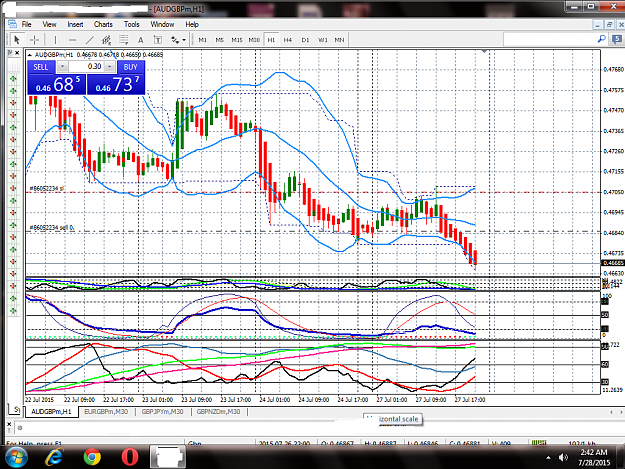Viewport: 625px width, 469px height.
Task: Click the connection status bars icon
Action: [539, 443]
